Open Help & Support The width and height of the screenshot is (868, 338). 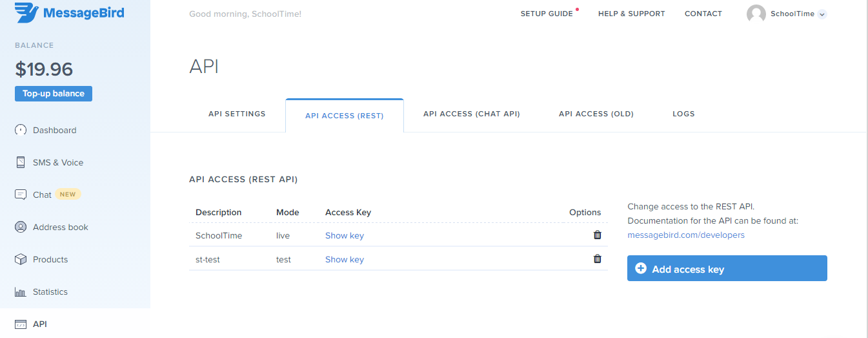click(631, 14)
